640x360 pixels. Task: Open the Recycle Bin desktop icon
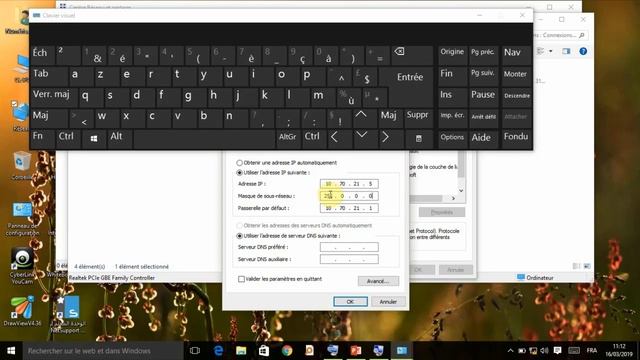21,165
